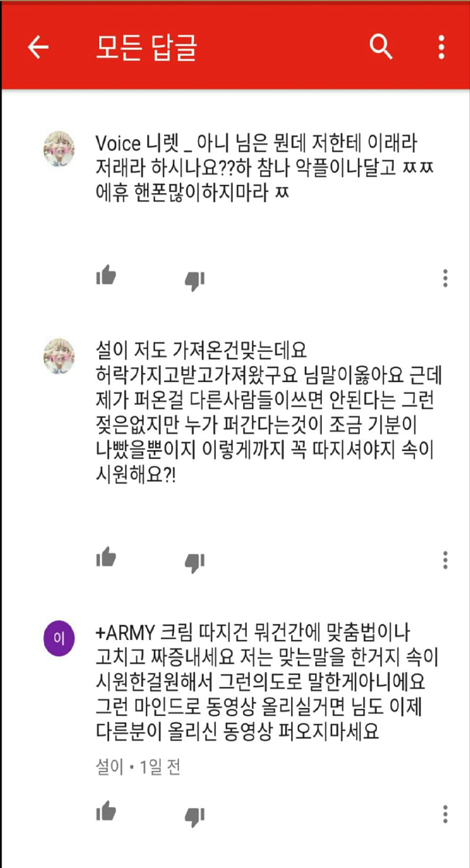The height and width of the screenshot is (868, 470).
Task: Like the comment starting with 설이 저도
Action: (x=106, y=557)
